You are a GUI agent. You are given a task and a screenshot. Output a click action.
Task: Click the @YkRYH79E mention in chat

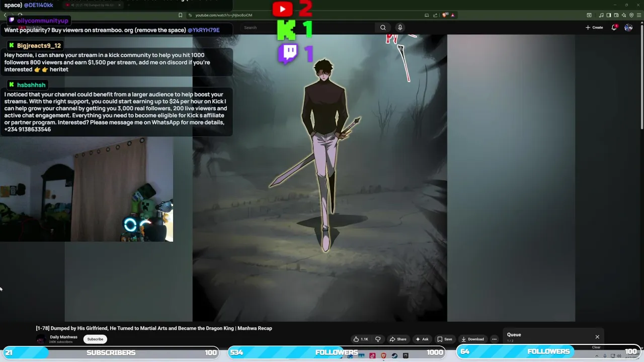pyautogui.click(x=203, y=30)
